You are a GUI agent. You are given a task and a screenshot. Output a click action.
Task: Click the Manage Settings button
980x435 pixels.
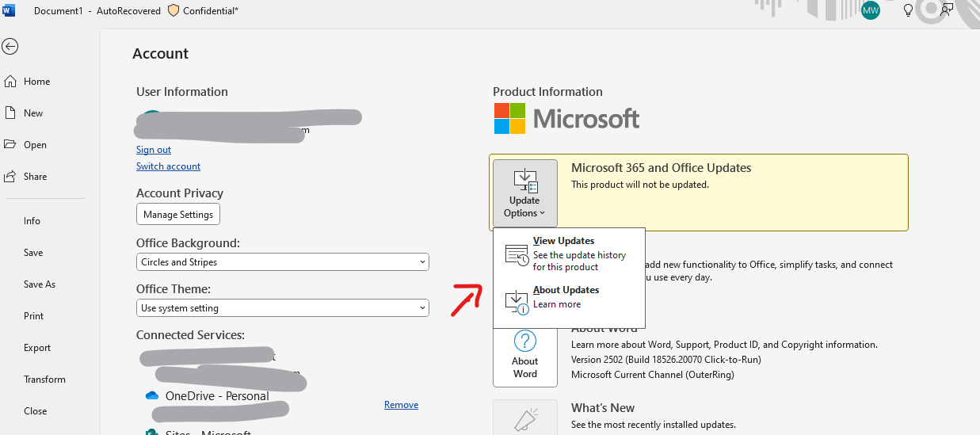178,215
